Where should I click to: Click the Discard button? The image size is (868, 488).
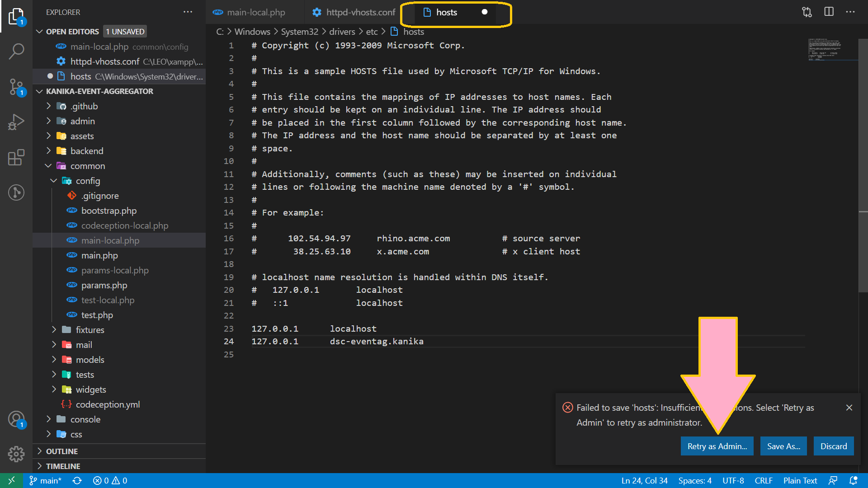(834, 446)
